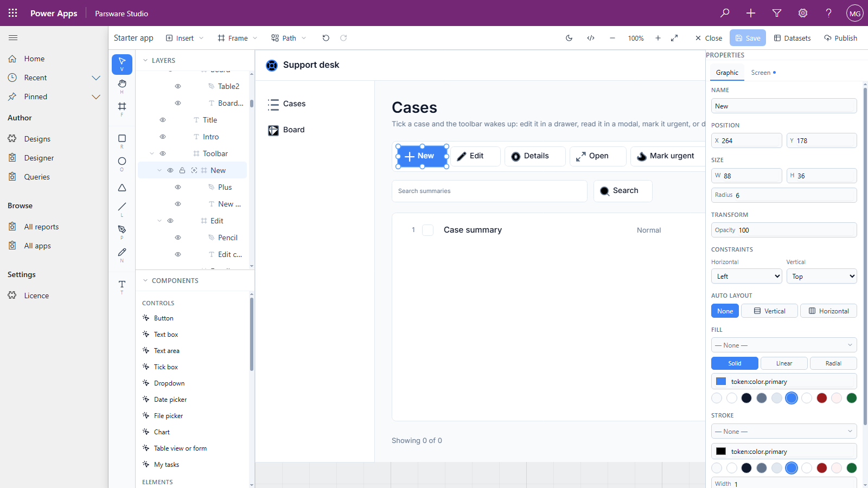Open the Datasets panel

[x=792, y=38]
